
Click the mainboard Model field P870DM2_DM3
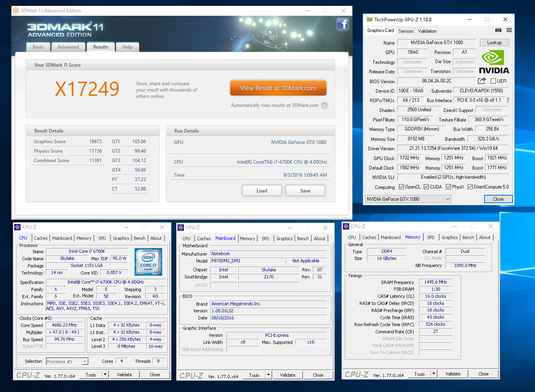coord(248,261)
